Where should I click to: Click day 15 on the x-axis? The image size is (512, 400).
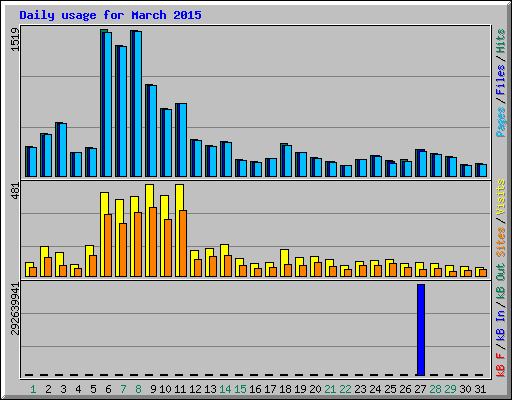(240, 389)
